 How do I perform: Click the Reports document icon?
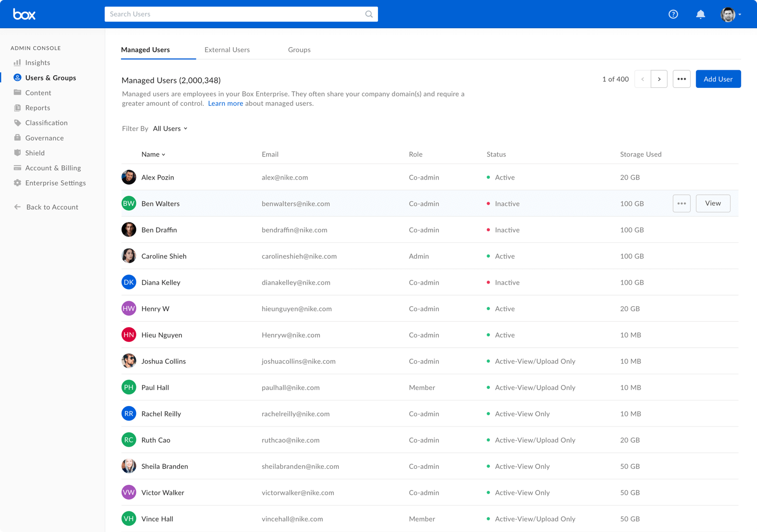(x=18, y=108)
